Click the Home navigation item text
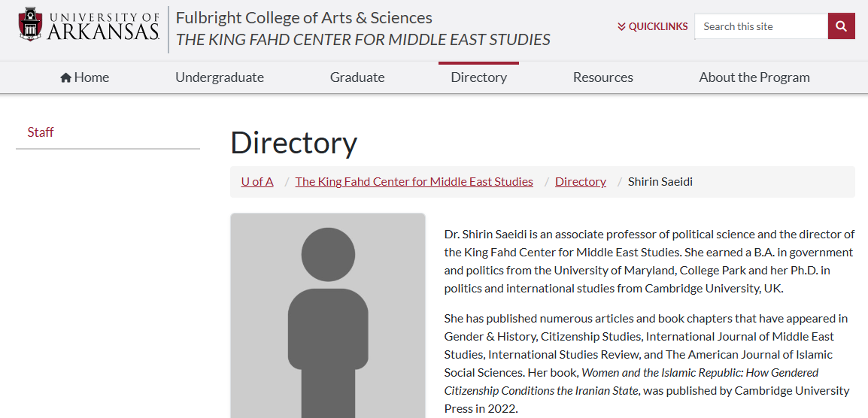868x418 pixels. [92, 77]
